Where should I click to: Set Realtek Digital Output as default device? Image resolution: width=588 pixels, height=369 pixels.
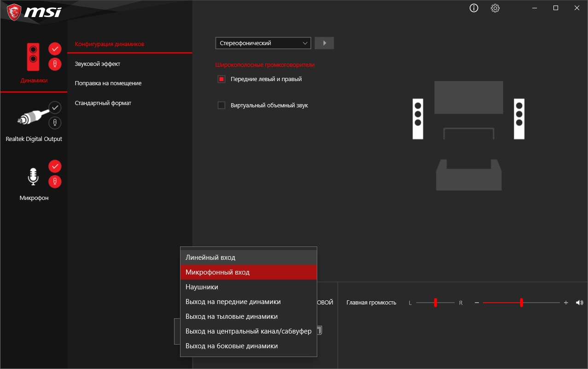click(x=55, y=107)
